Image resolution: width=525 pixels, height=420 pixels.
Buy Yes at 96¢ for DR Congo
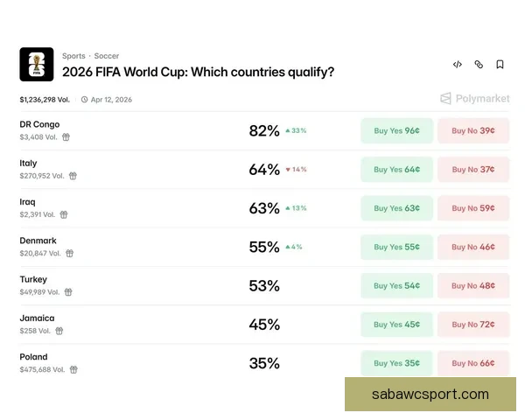click(x=396, y=131)
